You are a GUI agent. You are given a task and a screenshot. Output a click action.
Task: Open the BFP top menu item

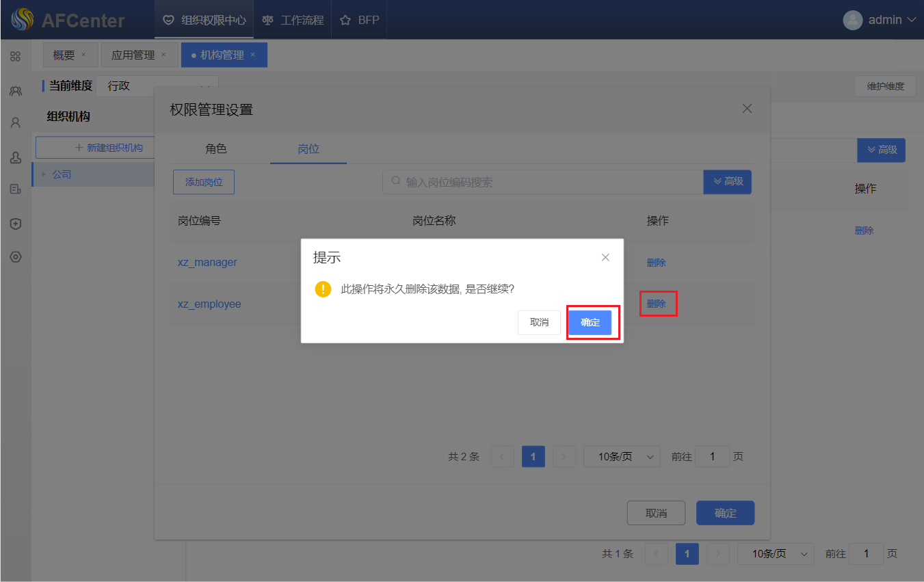360,20
